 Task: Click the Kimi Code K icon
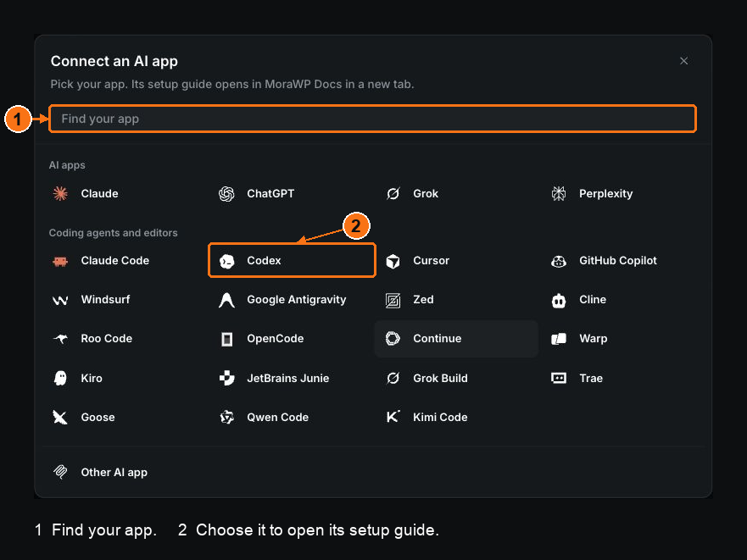click(x=393, y=417)
